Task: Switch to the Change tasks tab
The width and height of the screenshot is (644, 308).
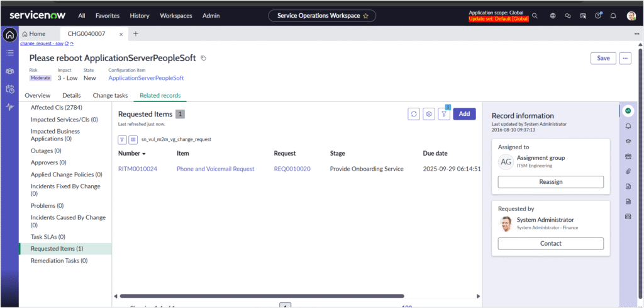Action: 110,96
